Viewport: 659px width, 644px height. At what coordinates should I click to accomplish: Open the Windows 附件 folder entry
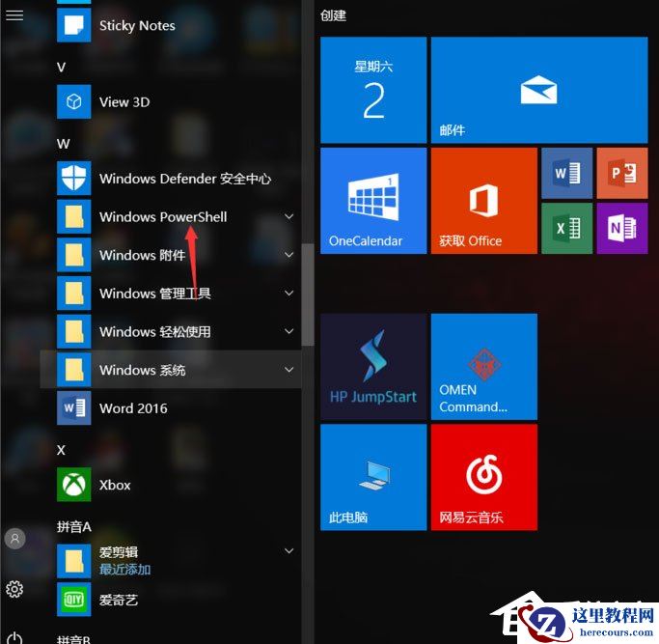(x=171, y=255)
